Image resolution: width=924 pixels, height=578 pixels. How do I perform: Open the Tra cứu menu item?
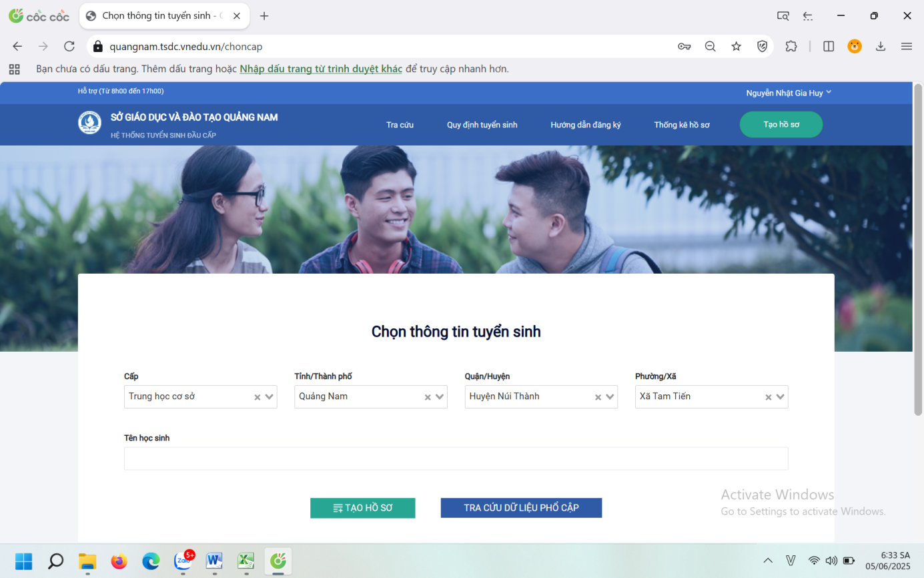point(400,125)
